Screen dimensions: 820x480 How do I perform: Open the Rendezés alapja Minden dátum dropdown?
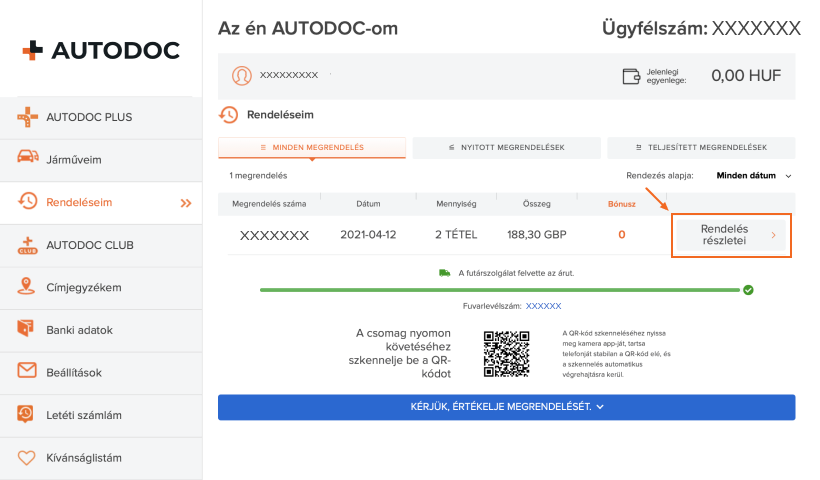click(x=754, y=176)
